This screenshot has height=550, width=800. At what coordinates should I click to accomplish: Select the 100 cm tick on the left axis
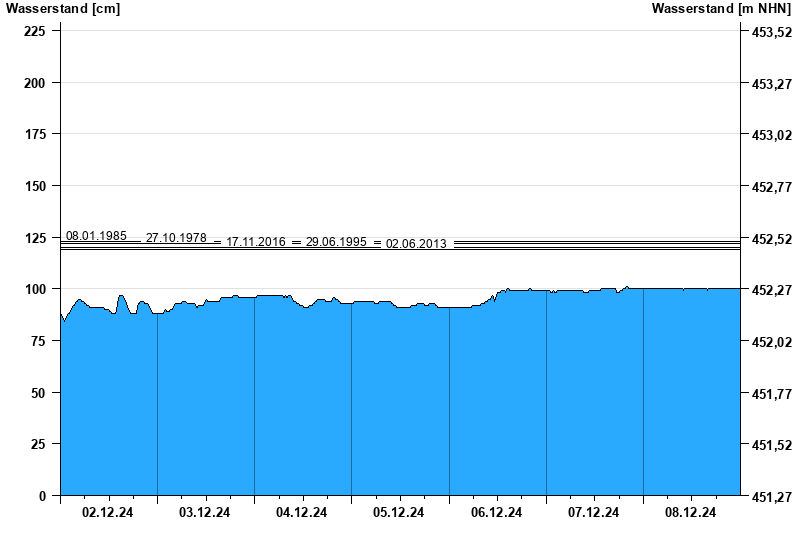click(35, 289)
